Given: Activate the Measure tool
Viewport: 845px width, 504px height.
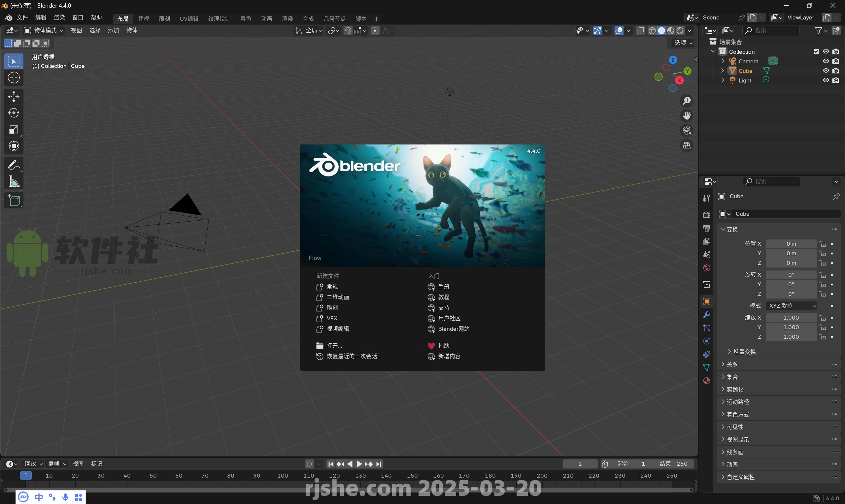Looking at the screenshot, I should click(x=14, y=182).
